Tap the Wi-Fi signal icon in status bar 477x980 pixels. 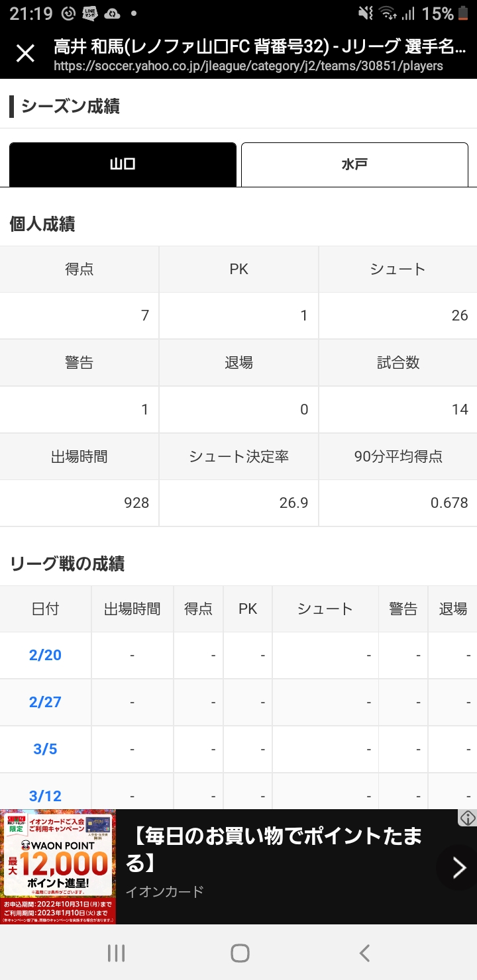(387, 13)
